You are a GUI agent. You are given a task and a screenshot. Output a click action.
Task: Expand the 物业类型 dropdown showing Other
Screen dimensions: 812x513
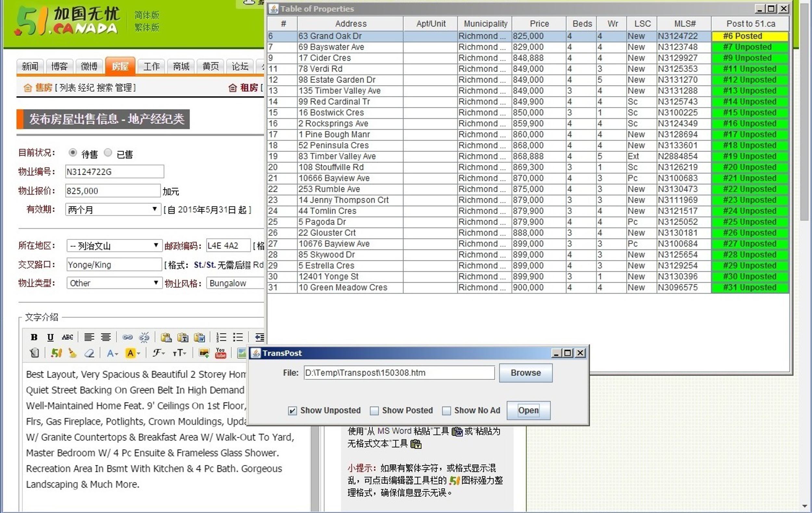point(114,283)
